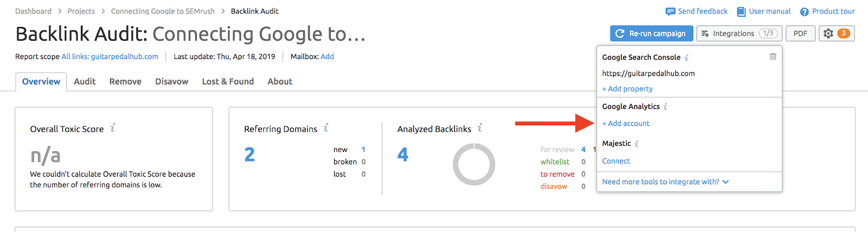The height and width of the screenshot is (232, 868).
Task: Open Projects breadcrumb link
Action: (81, 11)
